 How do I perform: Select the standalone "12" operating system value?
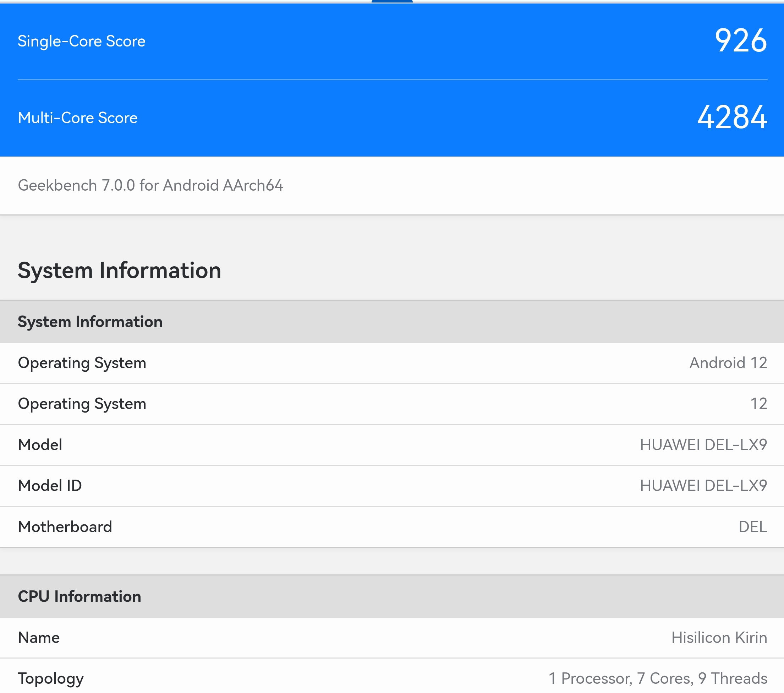[759, 404]
